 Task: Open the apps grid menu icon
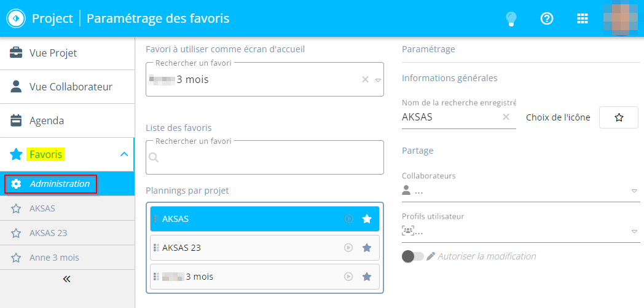click(583, 18)
